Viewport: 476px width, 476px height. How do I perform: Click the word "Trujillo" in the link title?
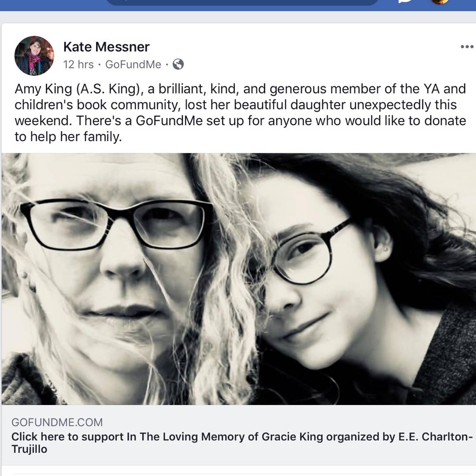point(29,449)
